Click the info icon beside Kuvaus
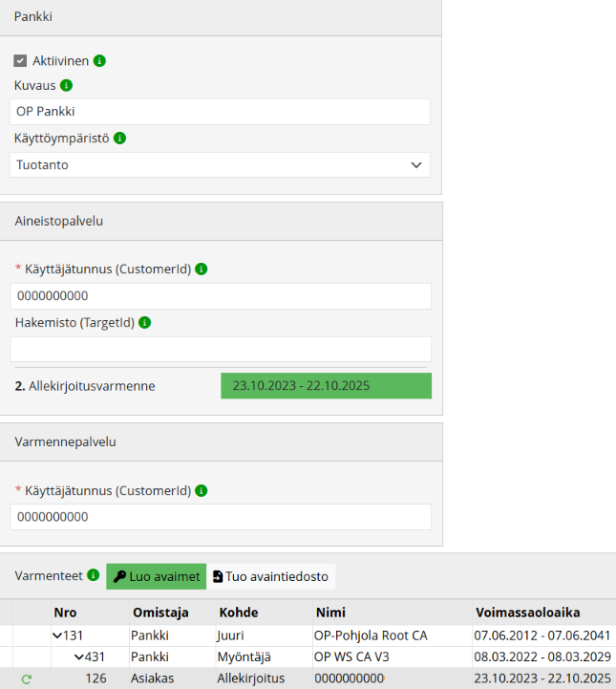The height and width of the screenshot is (689, 616). (66, 85)
